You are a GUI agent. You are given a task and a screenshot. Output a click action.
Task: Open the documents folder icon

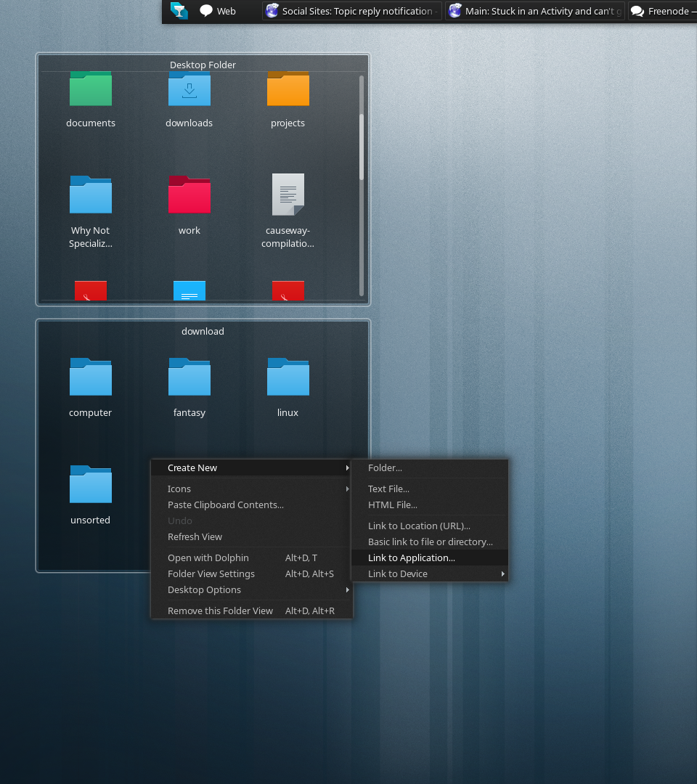[x=91, y=90]
